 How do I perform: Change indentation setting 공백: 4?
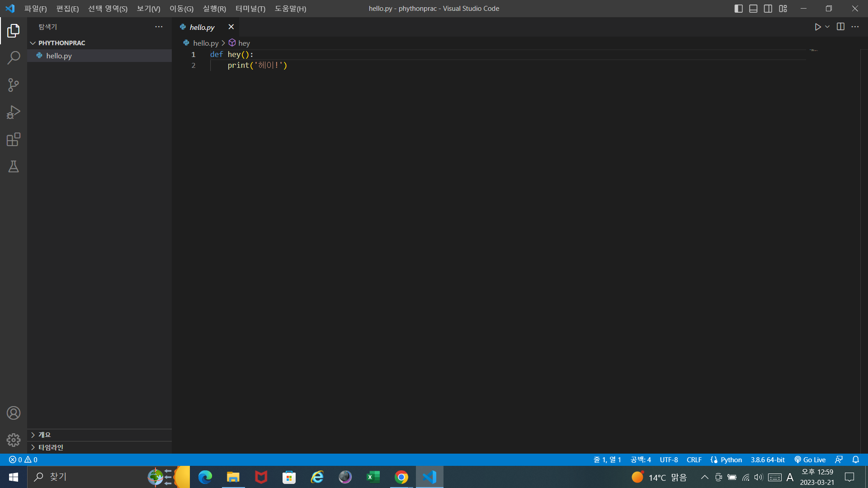pos(641,460)
